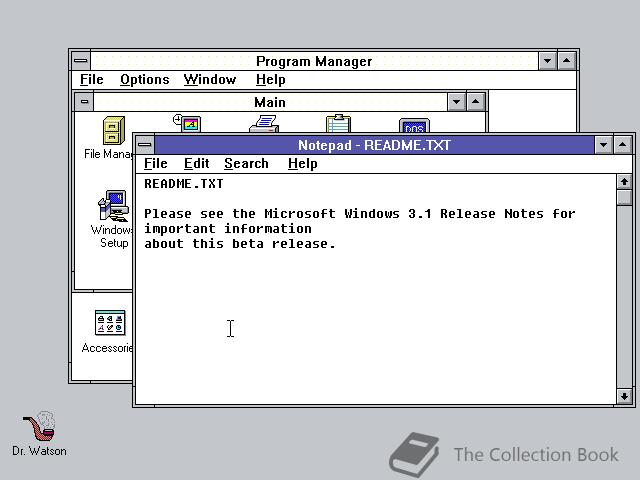The width and height of the screenshot is (640, 480).
Task: Click the Notepad - README.TXT title bar
Action: pos(374,145)
